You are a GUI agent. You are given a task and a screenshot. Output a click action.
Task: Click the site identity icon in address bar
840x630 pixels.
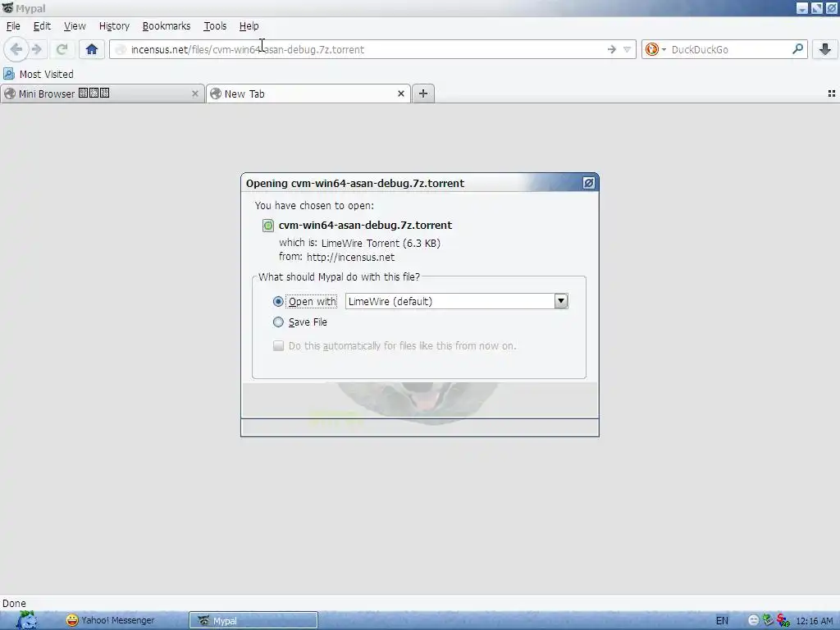click(121, 49)
